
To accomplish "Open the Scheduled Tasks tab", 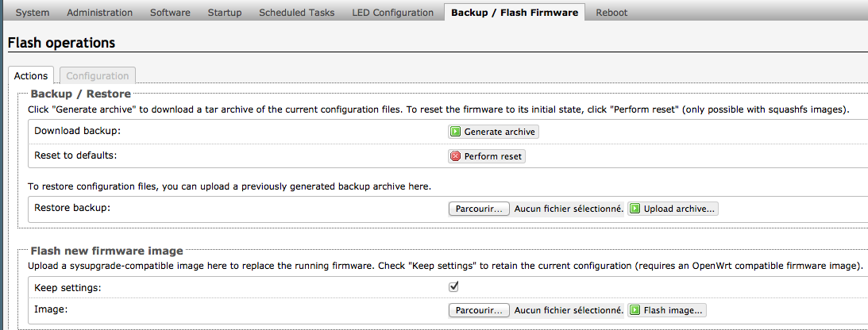I will [x=297, y=12].
